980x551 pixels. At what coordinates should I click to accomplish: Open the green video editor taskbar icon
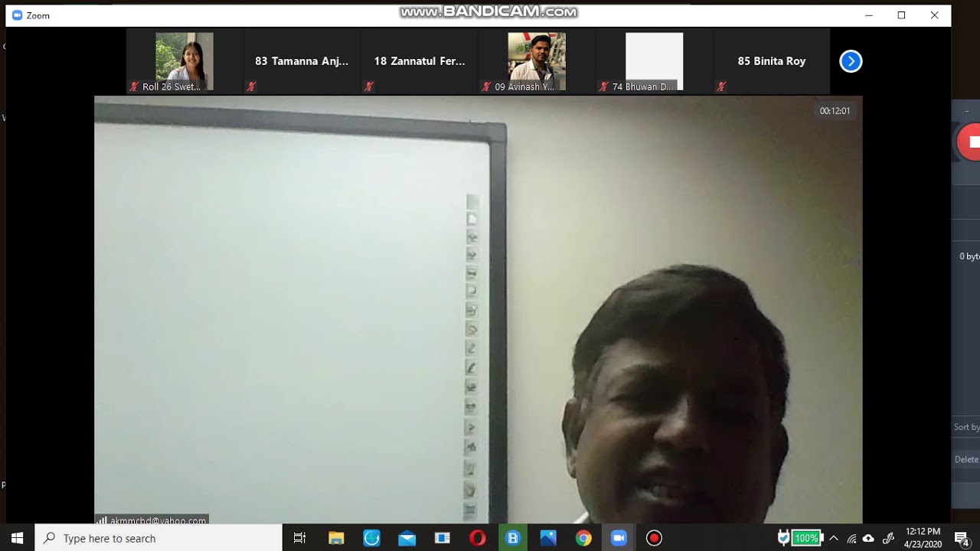[513, 538]
